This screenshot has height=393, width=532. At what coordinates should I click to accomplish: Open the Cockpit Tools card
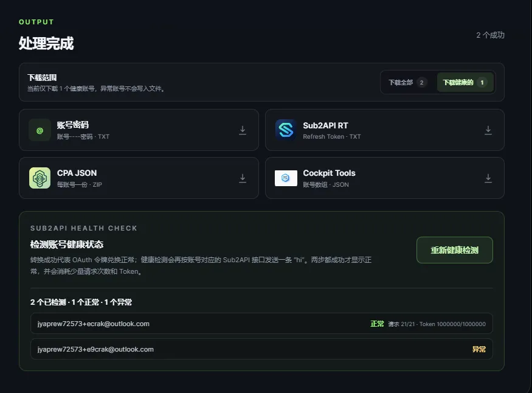click(385, 178)
